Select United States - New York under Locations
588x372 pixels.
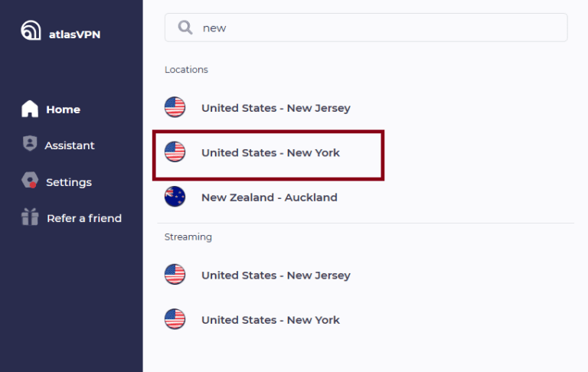[270, 153]
